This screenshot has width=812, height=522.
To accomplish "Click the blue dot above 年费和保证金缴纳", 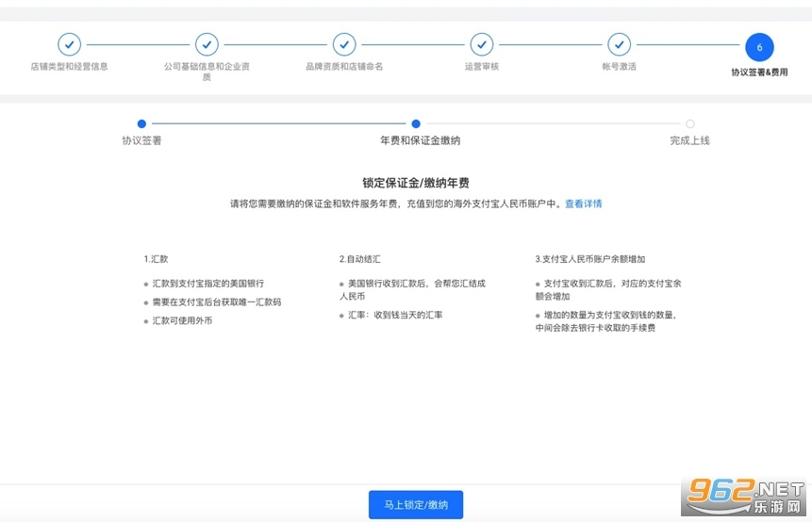I will (x=416, y=123).
